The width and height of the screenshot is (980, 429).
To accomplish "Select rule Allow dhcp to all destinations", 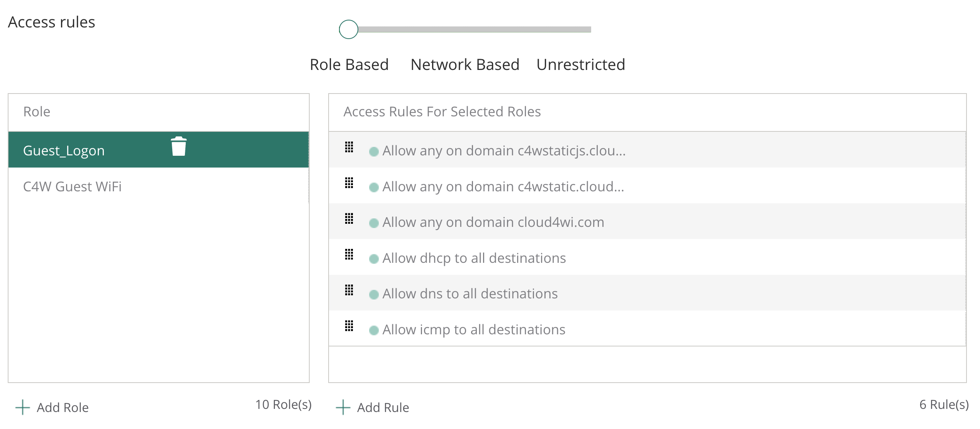I will click(647, 257).
